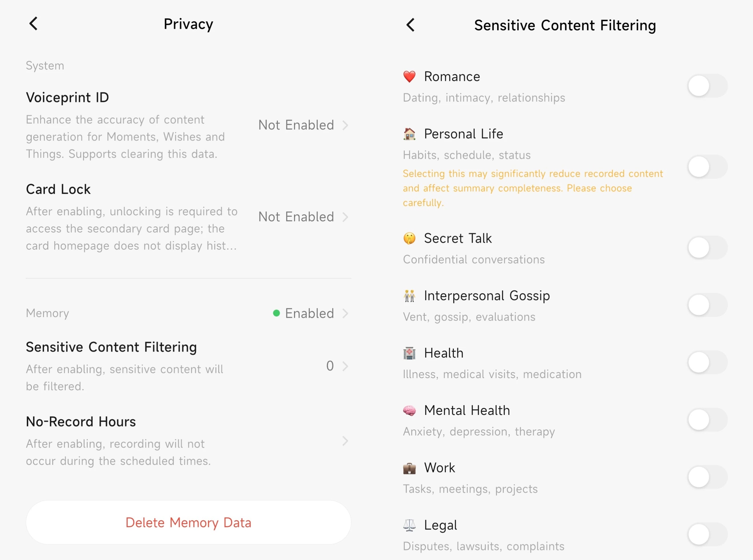Enable the Romance filter toggle
753x560 pixels.
707,86
